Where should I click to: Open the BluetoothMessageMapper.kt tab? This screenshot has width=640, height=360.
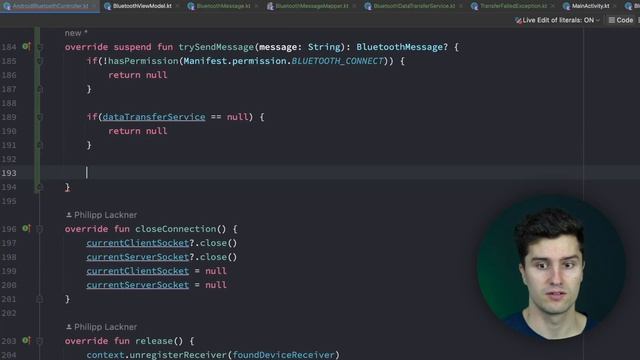point(311,6)
